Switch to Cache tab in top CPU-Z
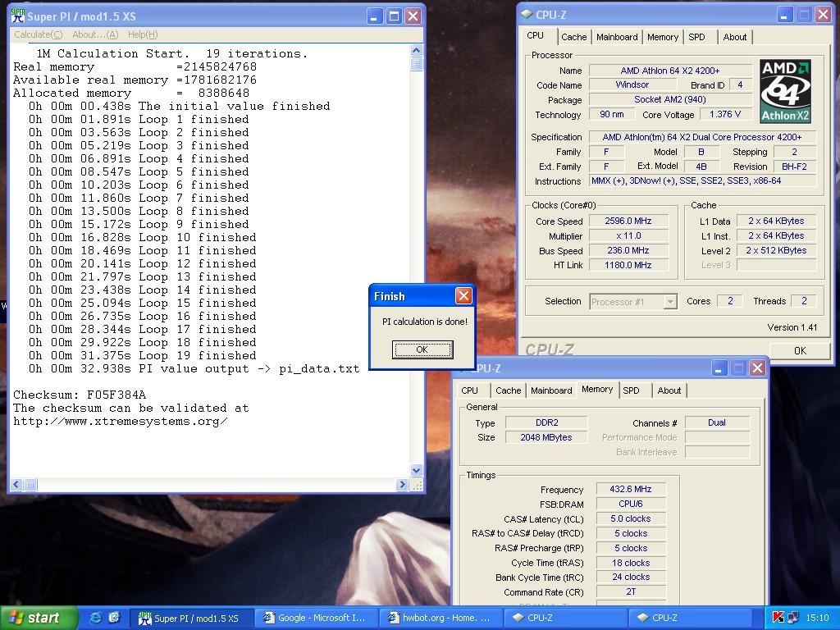The image size is (840, 630). 573,37
